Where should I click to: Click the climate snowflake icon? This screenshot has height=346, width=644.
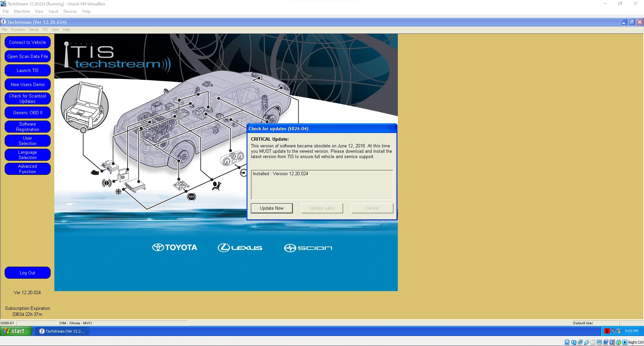[118, 192]
